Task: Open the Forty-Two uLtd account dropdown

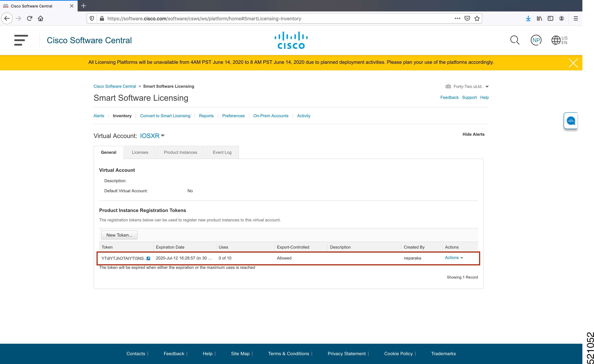Action: pyautogui.click(x=487, y=86)
